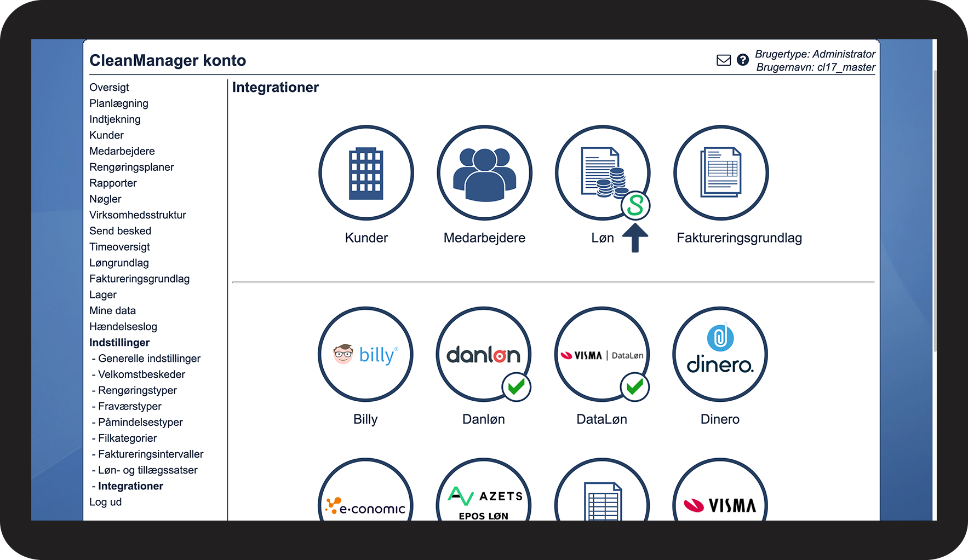Navigate to Indtjekning in the sidebar

pyautogui.click(x=115, y=119)
